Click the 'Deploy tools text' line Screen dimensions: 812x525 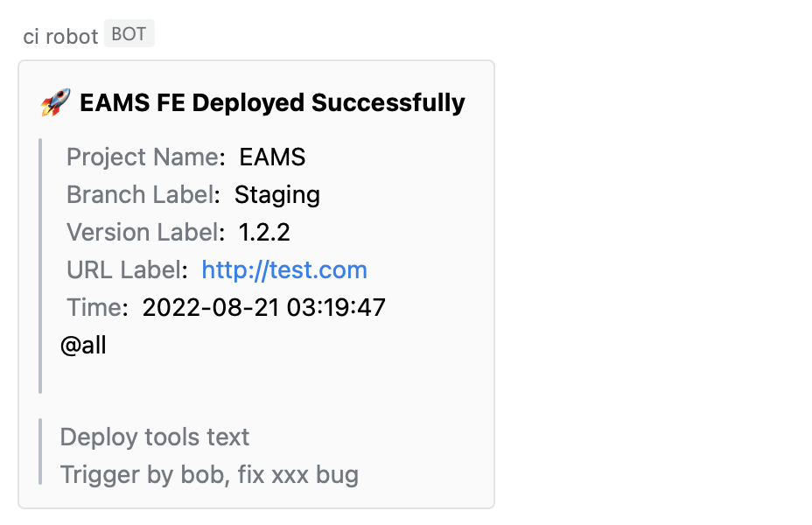pos(155,437)
